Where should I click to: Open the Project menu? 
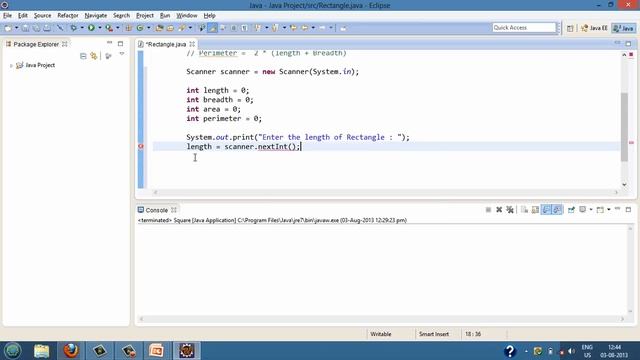(144, 16)
